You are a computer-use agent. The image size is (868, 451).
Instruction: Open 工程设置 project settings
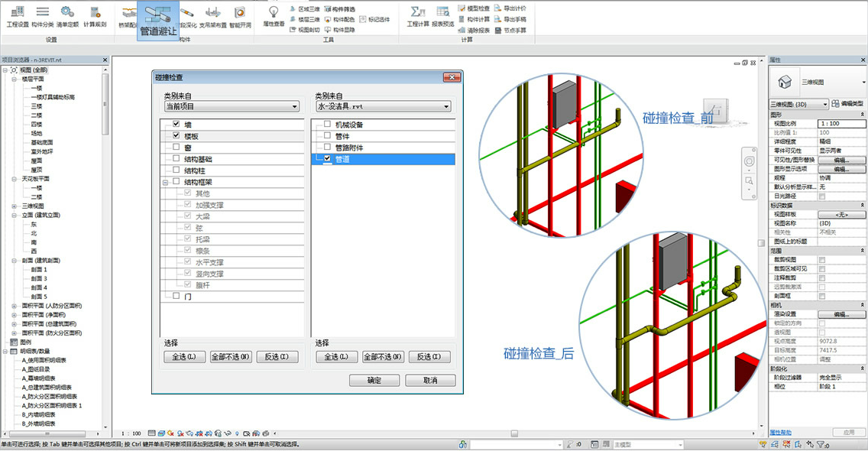click(x=17, y=15)
